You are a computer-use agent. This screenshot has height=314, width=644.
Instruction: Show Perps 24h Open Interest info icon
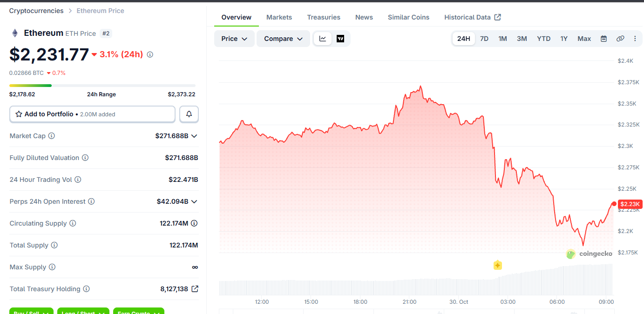coord(91,201)
